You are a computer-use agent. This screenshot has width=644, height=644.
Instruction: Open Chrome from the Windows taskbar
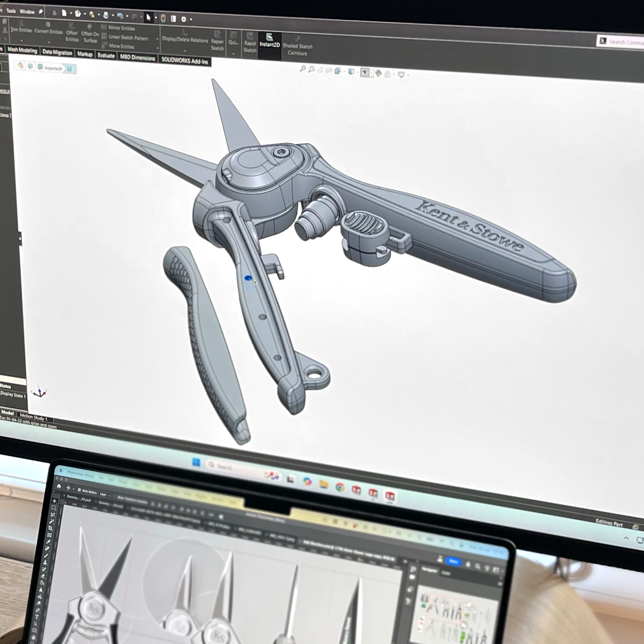click(340, 487)
